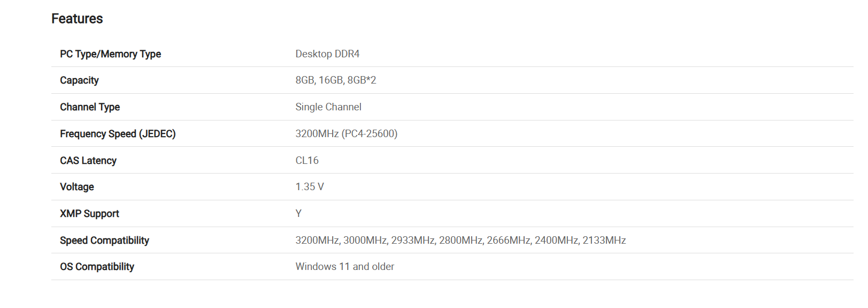Click the Y value for XMP Support
868x308 pixels.
(298, 214)
